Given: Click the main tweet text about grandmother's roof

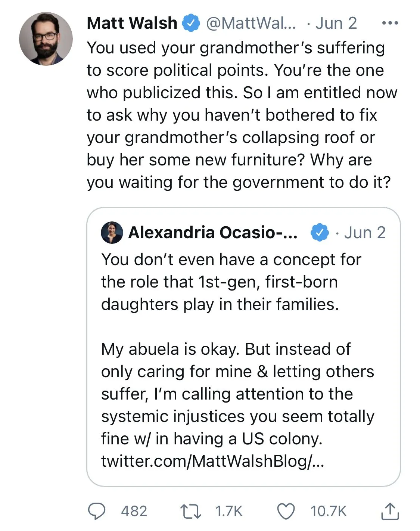Looking at the screenshot, I should coord(239,115).
